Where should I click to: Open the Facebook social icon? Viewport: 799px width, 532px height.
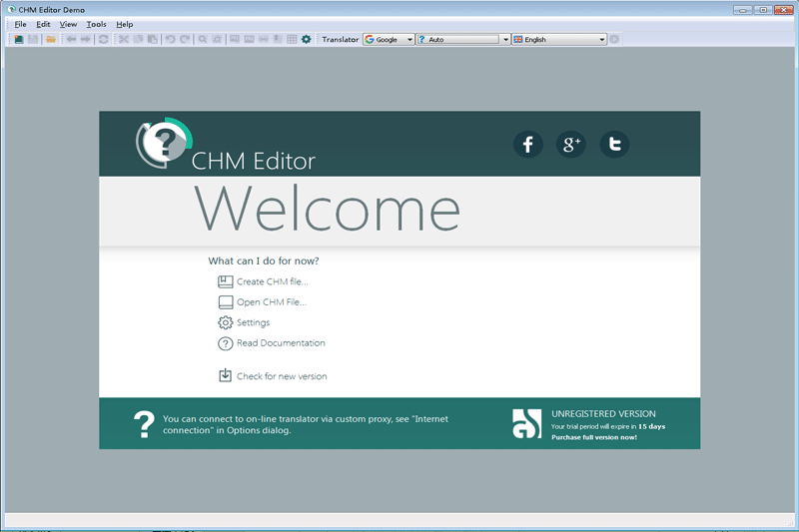(528, 144)
